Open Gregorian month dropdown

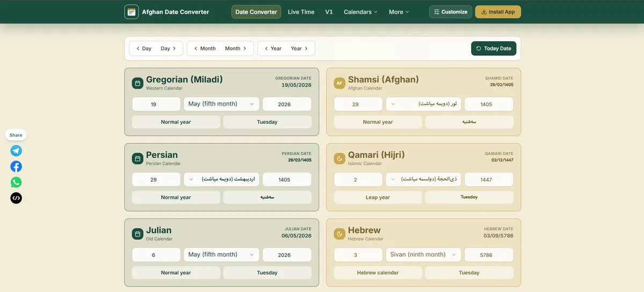pos(222,104)
